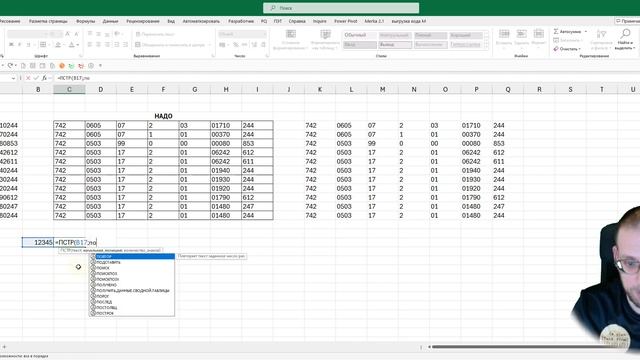Toggle middle vertical alignment
The height and width of the screenshot is (360, 640).
[x=98, y=34]
